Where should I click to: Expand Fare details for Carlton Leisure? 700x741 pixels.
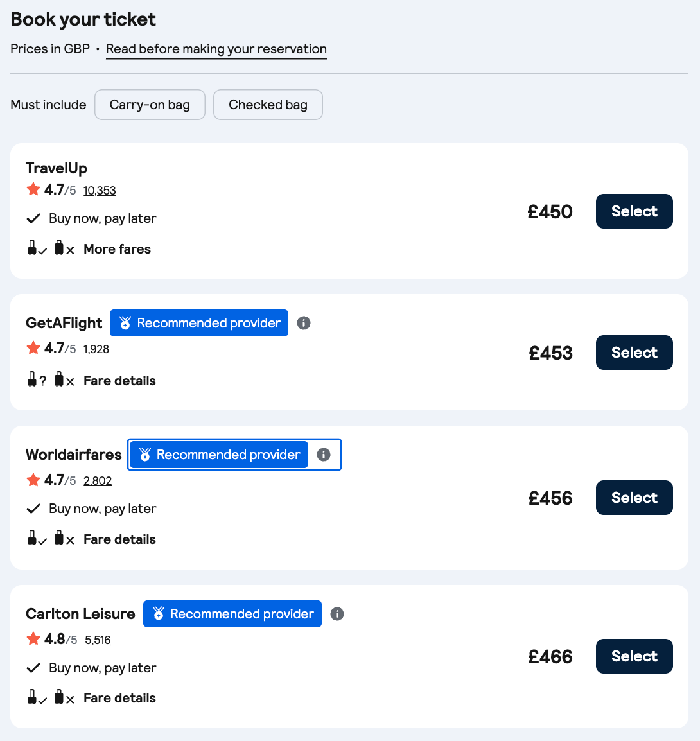pos(119,698)
